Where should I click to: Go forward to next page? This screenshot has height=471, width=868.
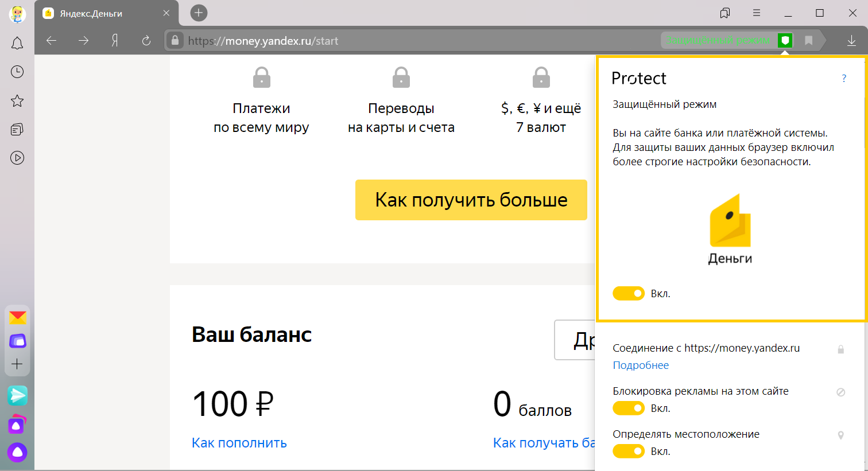tap(84, 40)
